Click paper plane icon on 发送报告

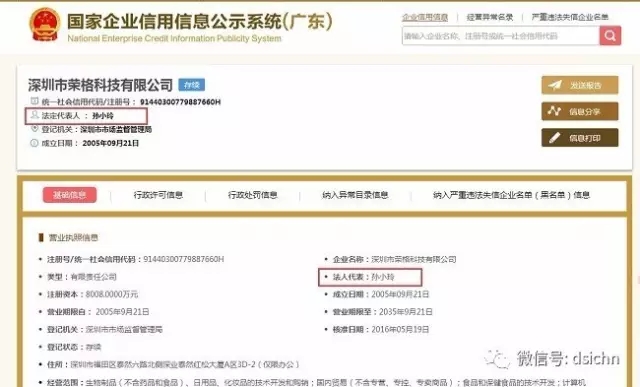point(555,85)
